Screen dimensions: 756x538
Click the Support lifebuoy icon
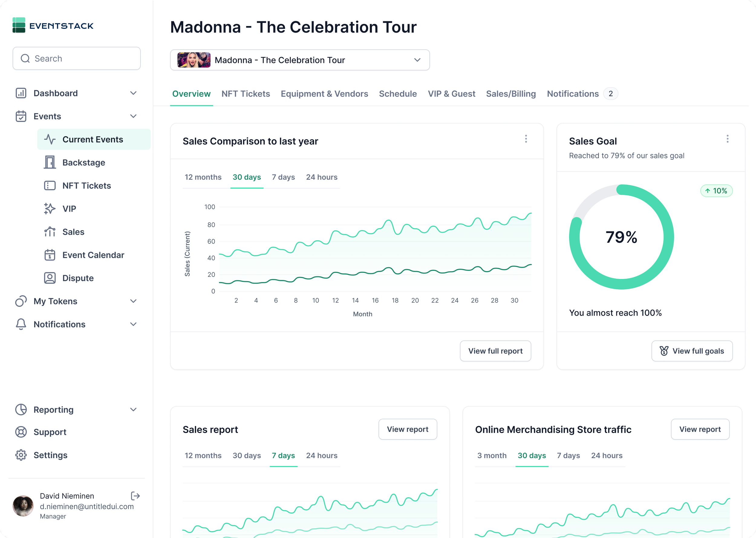tap(21, 432)
